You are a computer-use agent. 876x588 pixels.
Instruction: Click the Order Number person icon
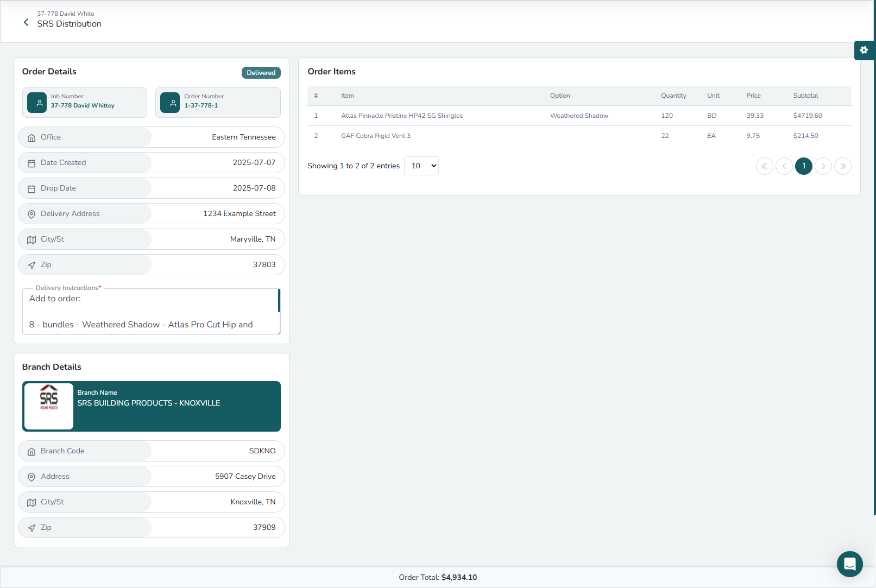click(170, 103)
